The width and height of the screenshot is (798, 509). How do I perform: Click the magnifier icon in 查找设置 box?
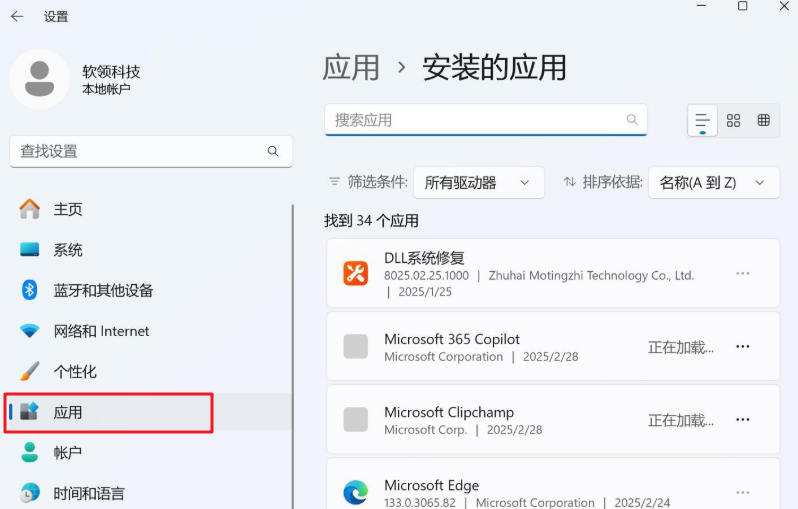pos(273,151)
